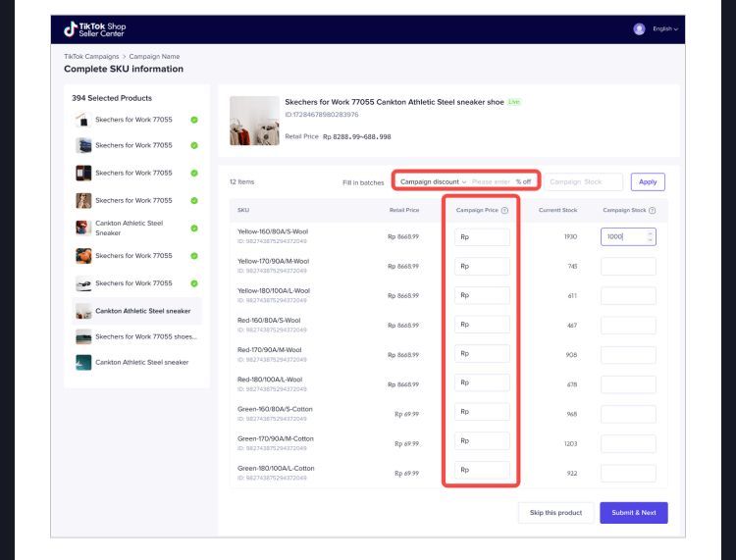Open the Campaign discount dropdown
This screenshot has height=560, width=736.
pos(433,182)
